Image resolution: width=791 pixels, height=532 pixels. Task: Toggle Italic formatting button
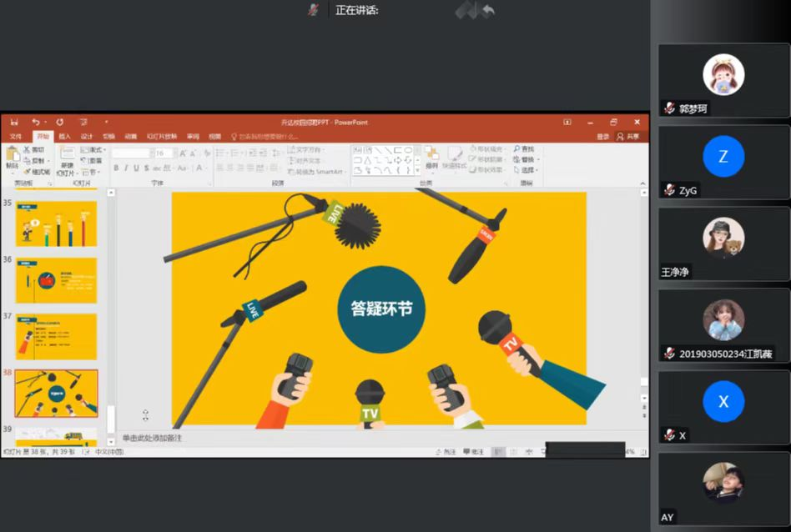coord(126,168)
